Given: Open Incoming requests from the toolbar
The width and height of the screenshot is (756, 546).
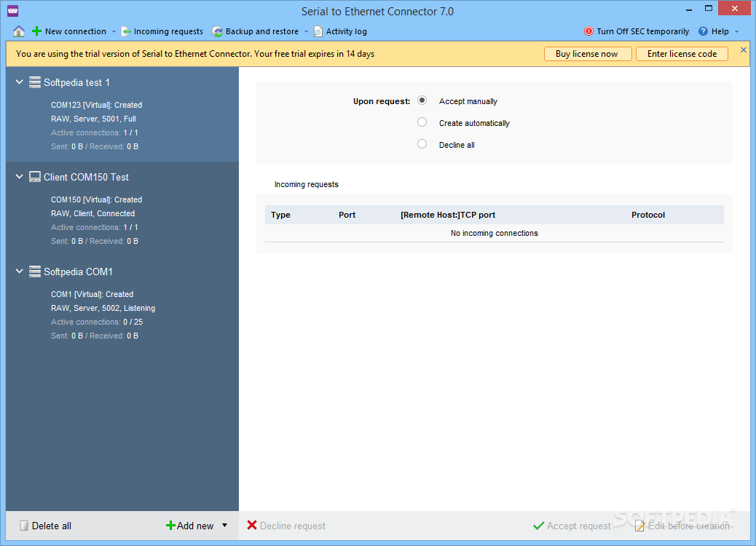Looking at the screenshot, I should pyautogui.click(x=168, y=31).
